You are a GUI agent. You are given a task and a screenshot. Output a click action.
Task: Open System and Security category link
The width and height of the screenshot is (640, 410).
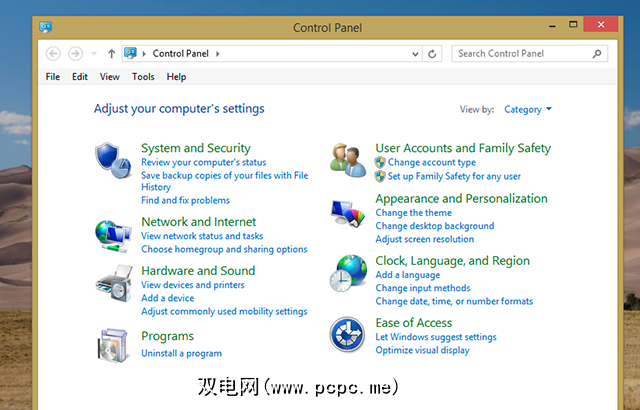pyautogui.click(x=196, y=148)
